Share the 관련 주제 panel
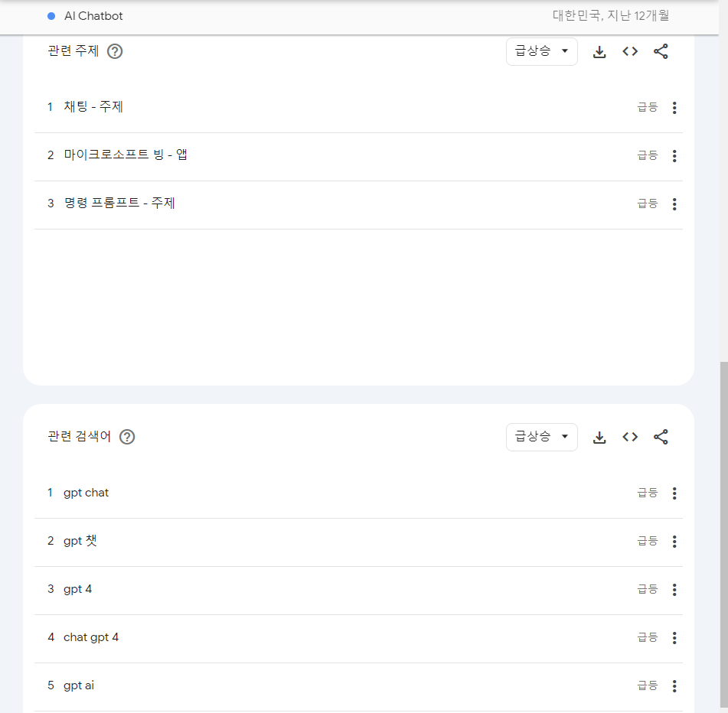The image size is (728, 713). 661,51
